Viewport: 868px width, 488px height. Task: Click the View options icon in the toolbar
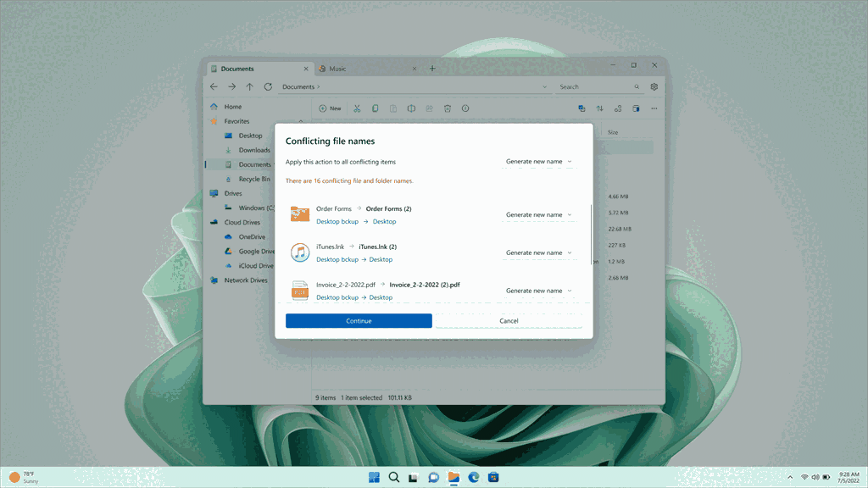click(636, 108)
